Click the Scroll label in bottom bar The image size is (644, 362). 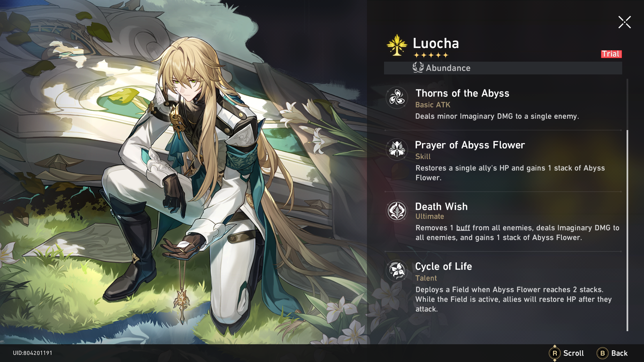pos(574,353)
